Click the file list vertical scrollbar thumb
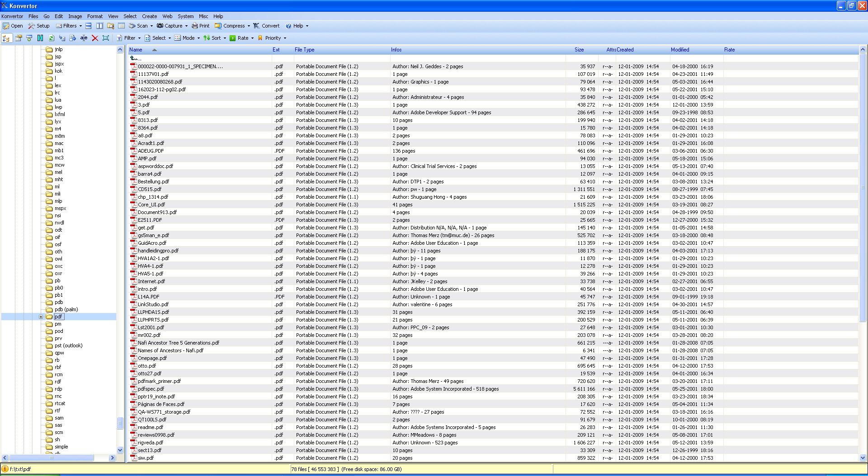This screenshot has height=476, width=868. coord(863,187)
